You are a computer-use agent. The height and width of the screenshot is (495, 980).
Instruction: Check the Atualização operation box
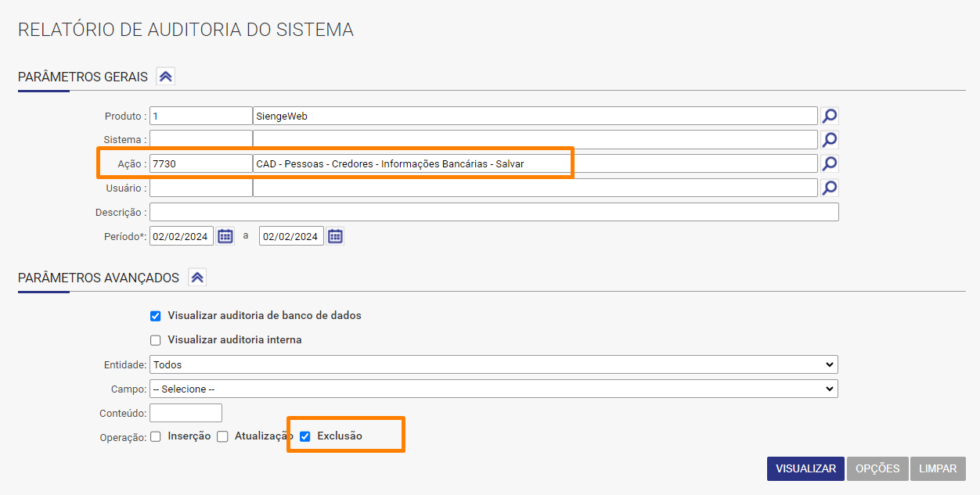click(222, 436)
